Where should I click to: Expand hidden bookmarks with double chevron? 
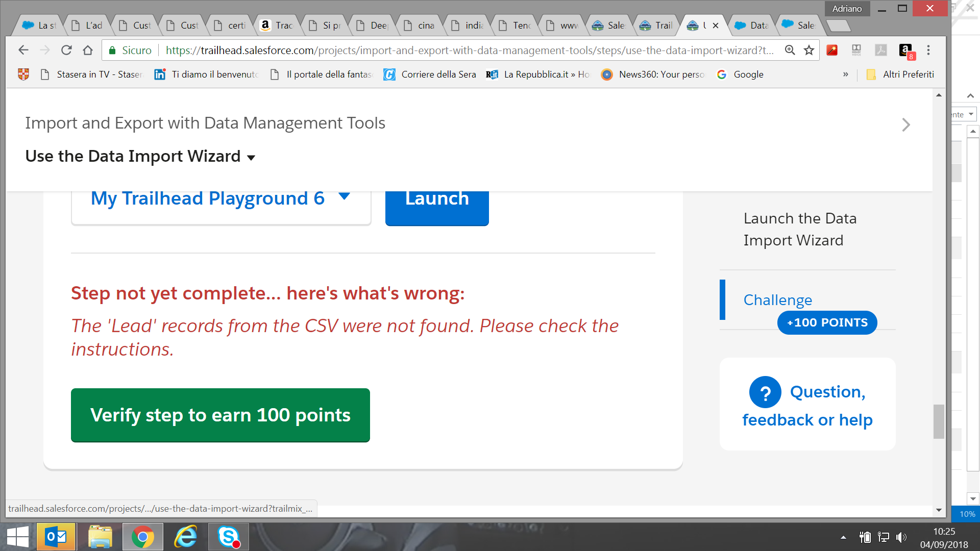[846, 74]
